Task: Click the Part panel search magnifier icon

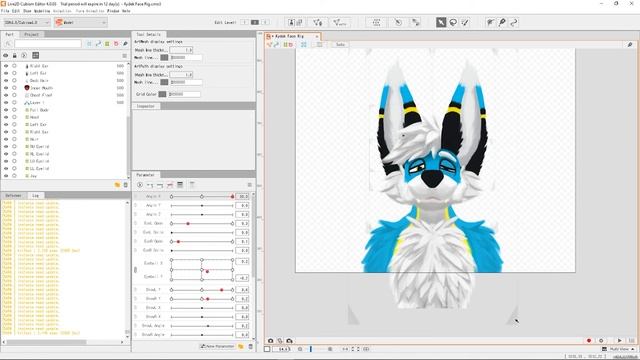Action: (x=8, y=44)
